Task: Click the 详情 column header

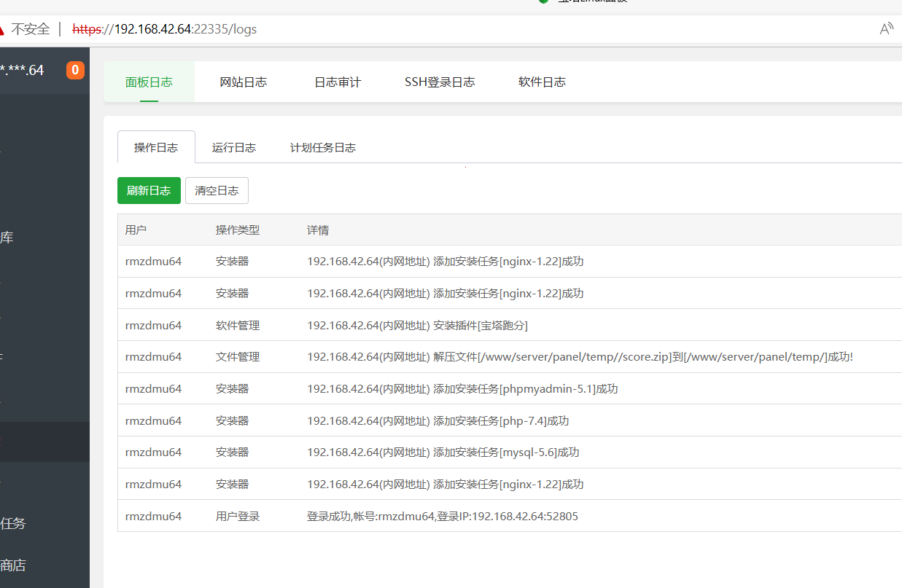Action: [x=318, y=230]
